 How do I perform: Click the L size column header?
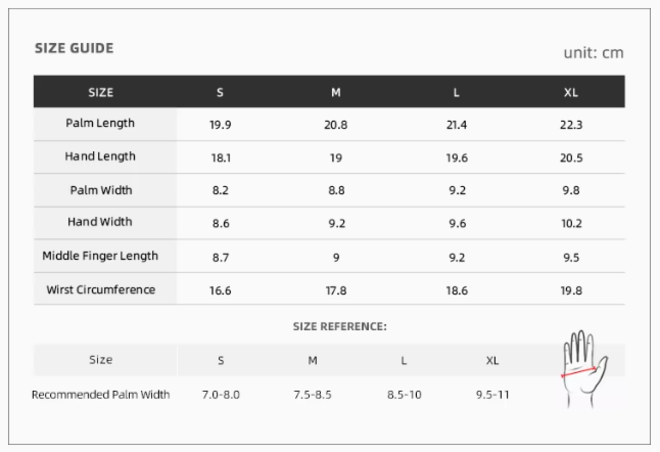point(456,92)
